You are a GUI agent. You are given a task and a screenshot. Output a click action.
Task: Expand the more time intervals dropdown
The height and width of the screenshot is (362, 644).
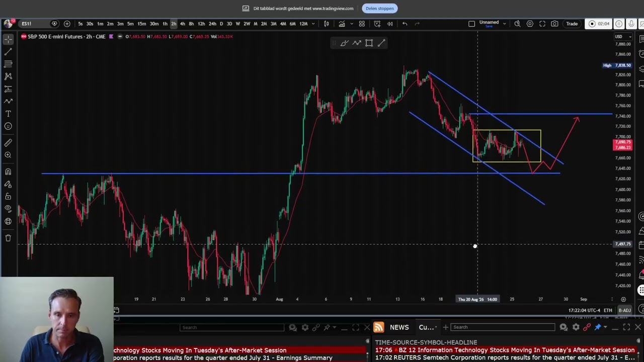[313, 24]
